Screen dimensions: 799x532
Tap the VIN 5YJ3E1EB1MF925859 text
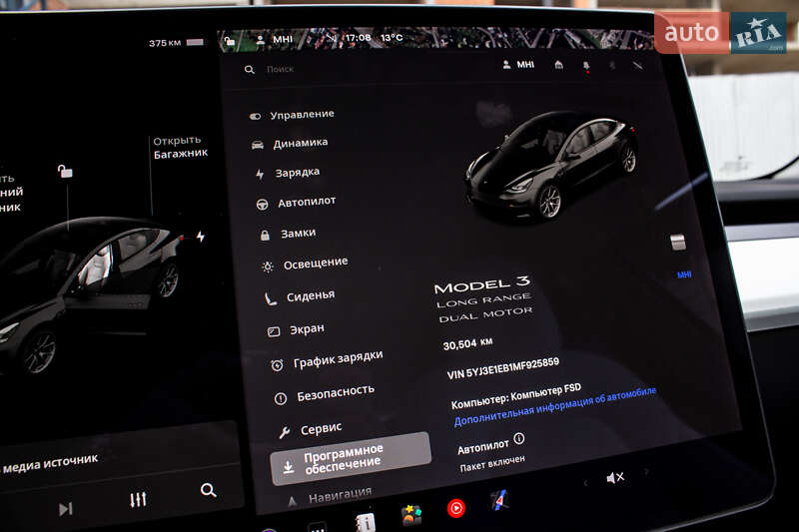(503, 368)
